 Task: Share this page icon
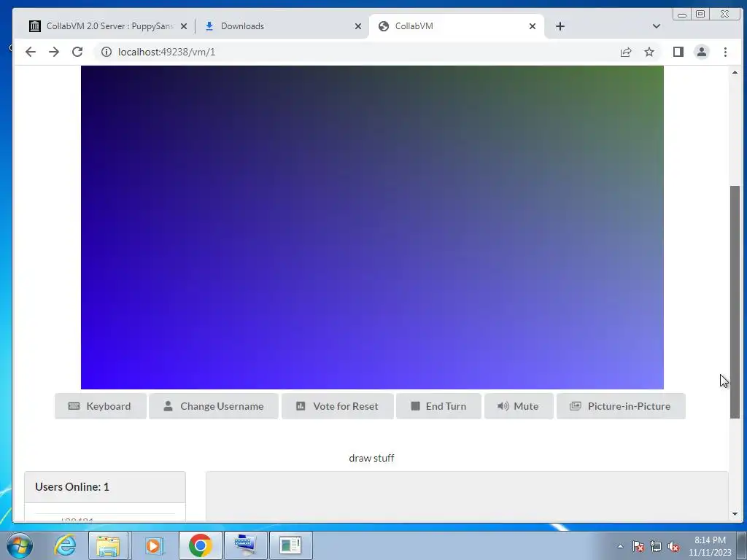tap(626, 52)
